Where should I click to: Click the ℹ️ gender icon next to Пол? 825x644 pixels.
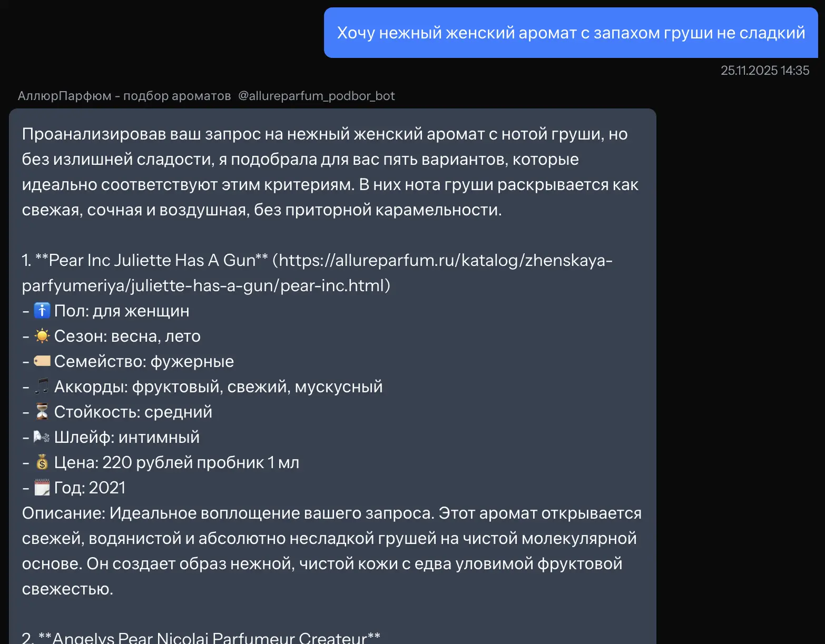click(x=42, y=310)
